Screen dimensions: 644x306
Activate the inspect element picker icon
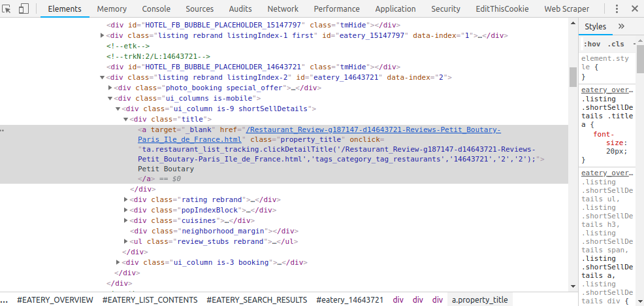coord(7,9)
